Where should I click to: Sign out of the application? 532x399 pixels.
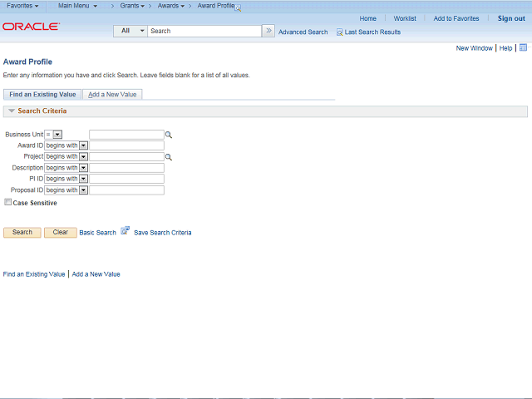(x=511, y=18)
